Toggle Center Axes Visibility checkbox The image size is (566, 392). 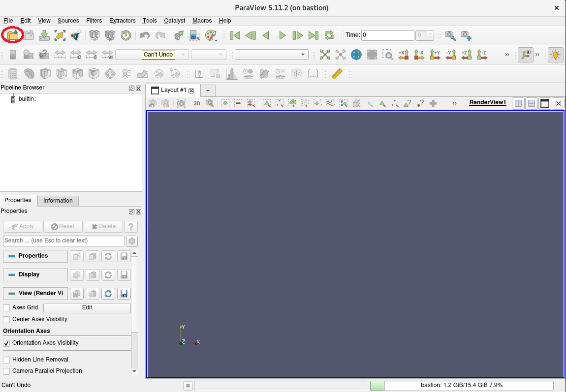click(7, 319)
